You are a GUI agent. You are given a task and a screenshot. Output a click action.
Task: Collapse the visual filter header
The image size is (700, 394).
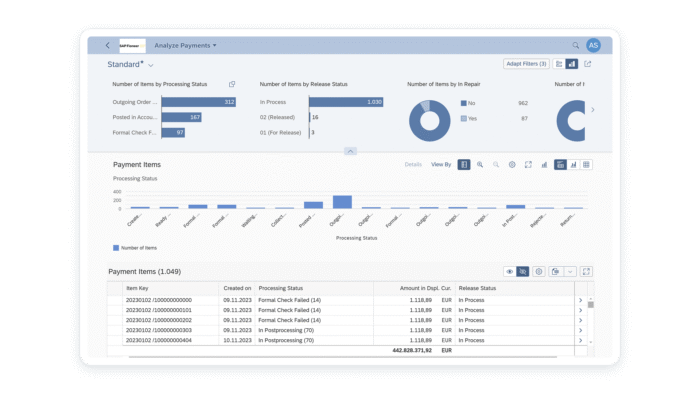point(350,151)
